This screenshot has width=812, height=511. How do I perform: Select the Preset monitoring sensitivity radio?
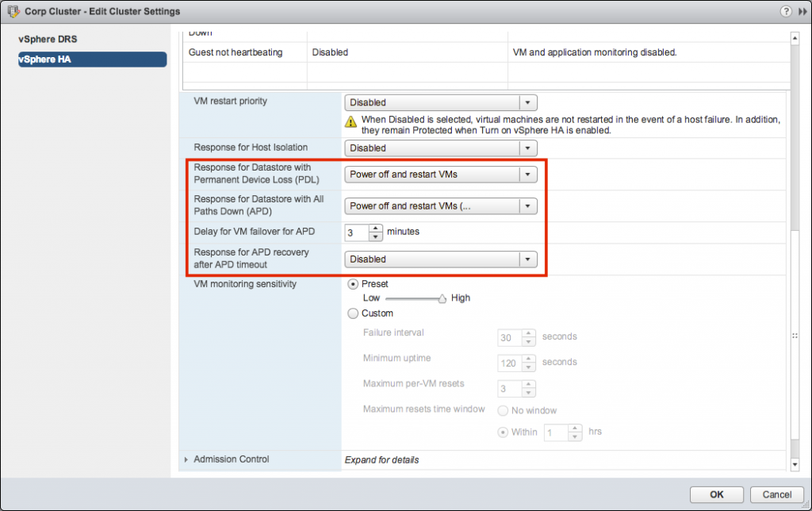pos(353,284)
